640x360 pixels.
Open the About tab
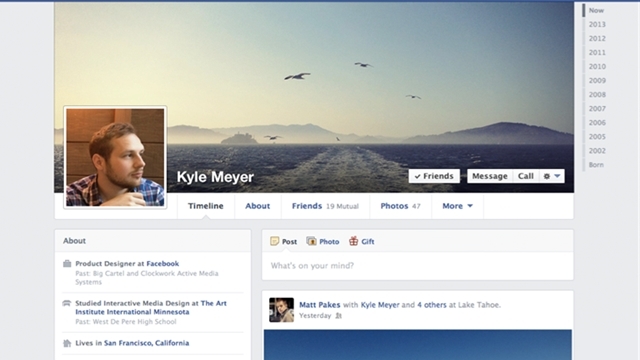(258, 206)
